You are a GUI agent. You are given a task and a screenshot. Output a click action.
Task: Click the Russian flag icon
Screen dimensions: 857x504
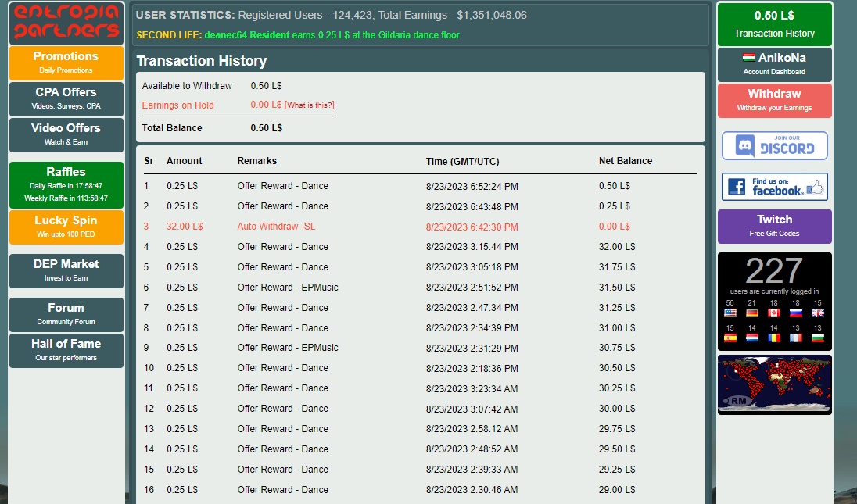coord(796,313)
